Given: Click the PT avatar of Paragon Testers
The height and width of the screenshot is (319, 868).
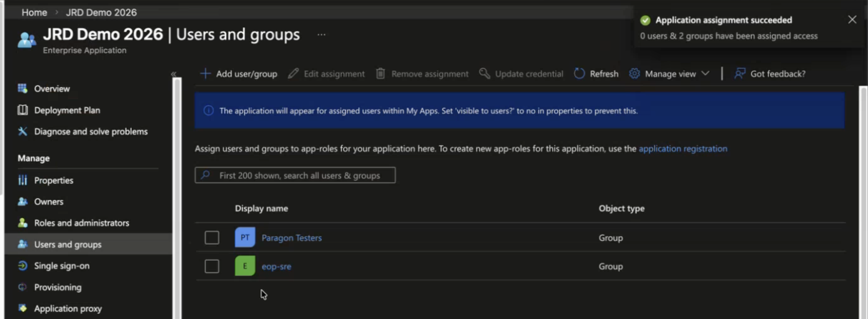Looking at the screenshot, I should pos(245,237).
